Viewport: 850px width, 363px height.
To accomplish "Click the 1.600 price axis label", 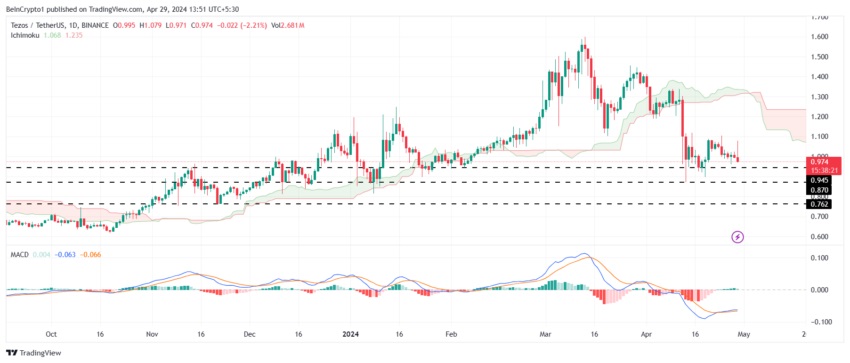I will [819, 37].
